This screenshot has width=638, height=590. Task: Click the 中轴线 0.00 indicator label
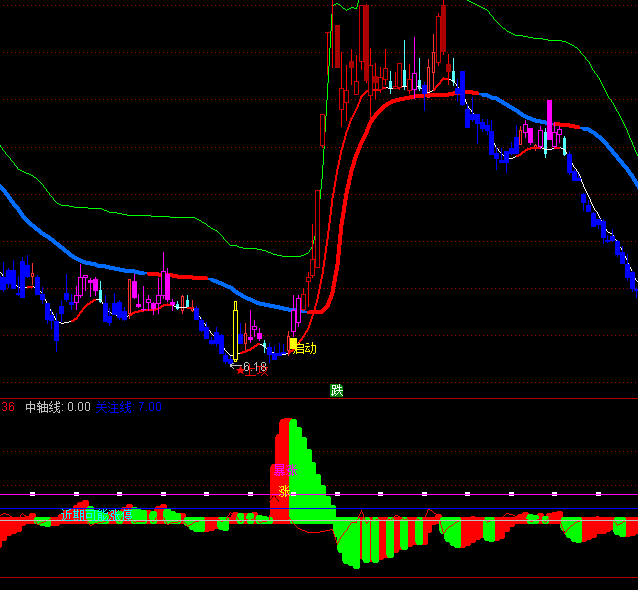(x=57, y=407)
